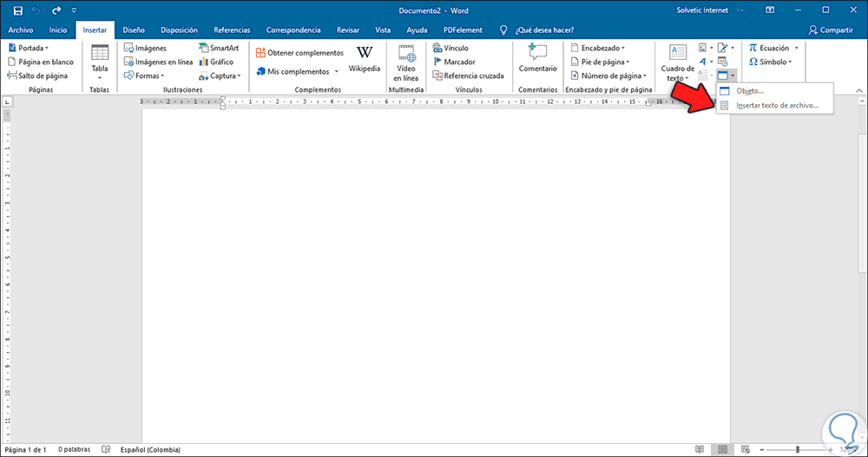The width and height of the screenshot is (868, 457).
Task: Click the zoom slider handle
Action: click(798, 450)
